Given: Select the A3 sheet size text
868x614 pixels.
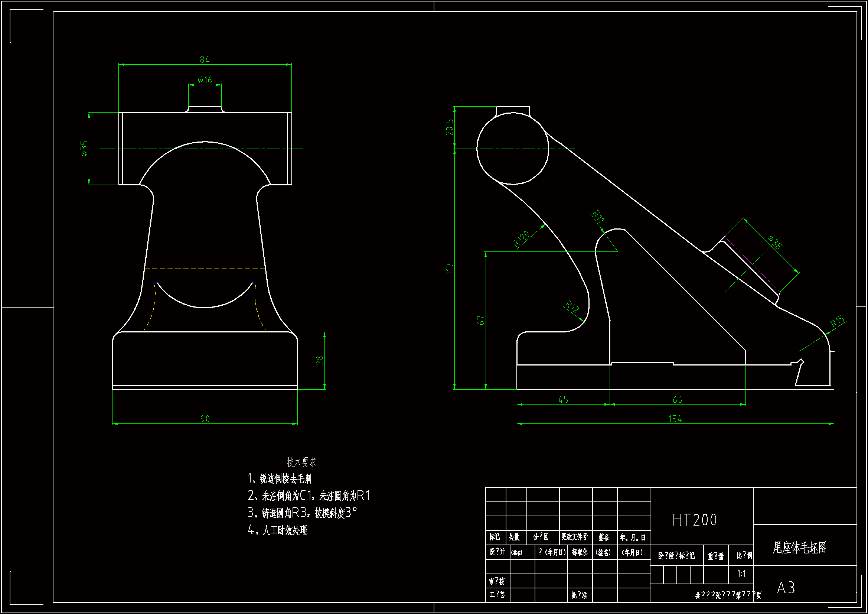Looking at the screenshot, I should coord(786,588).
